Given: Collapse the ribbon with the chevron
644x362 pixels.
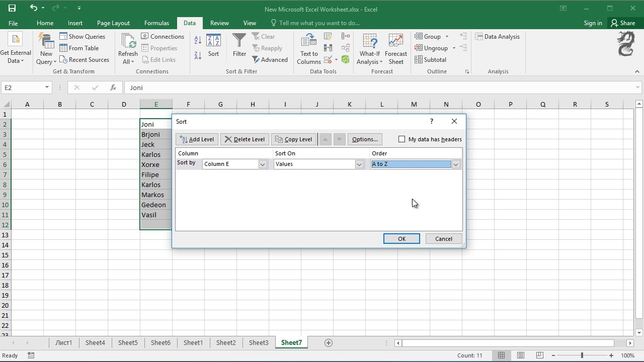Looking at the screenshot, I should click(x=638, y=71).
